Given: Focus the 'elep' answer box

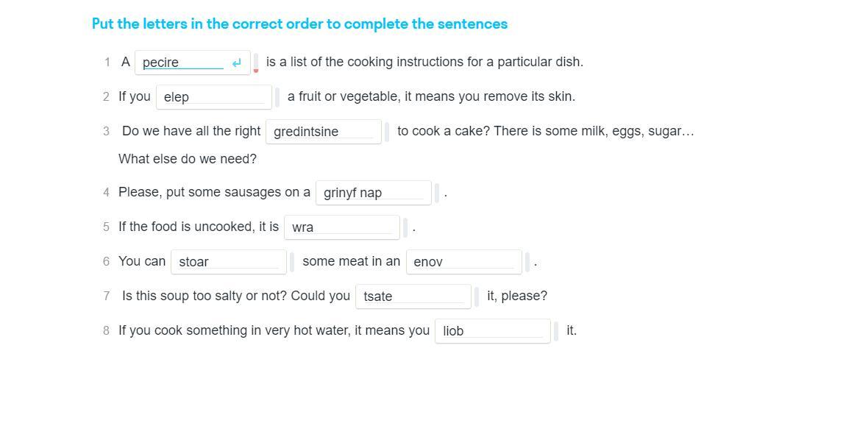Looking at the screenshot, I should [213, 97].
